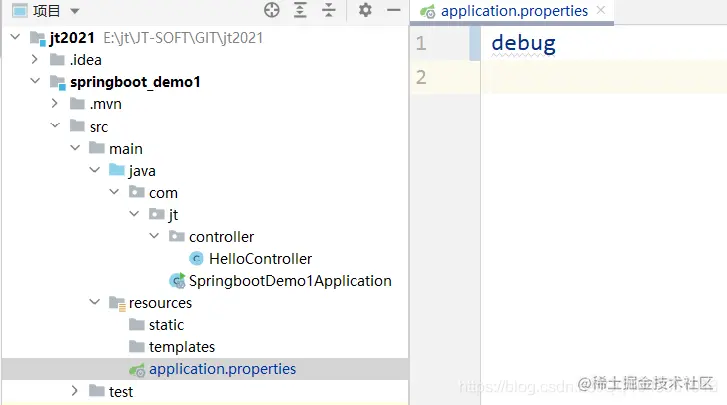Click the Expand All toolbar icon
The height and width of the screenshot is (405, 727).
tap(300, 10)
